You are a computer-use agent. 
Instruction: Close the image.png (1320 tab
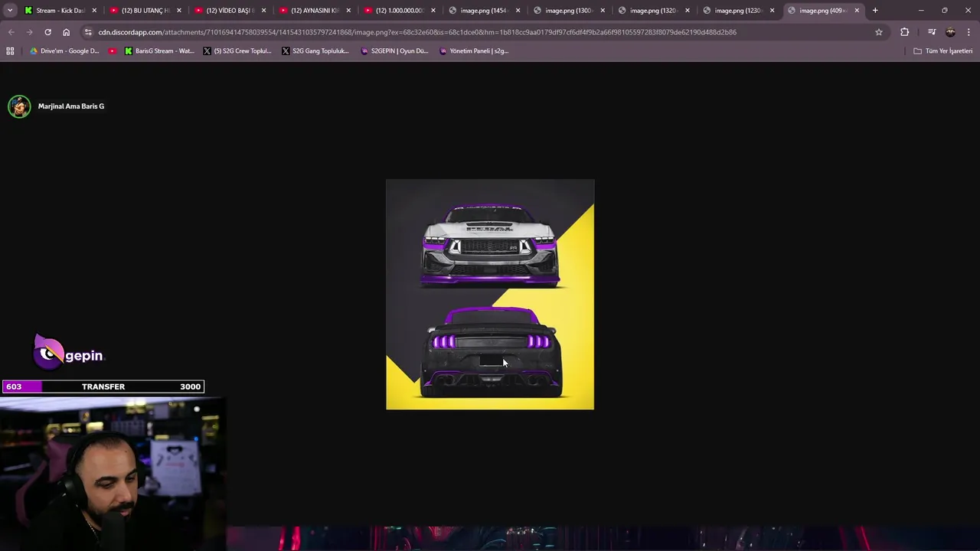pos(688,11)
